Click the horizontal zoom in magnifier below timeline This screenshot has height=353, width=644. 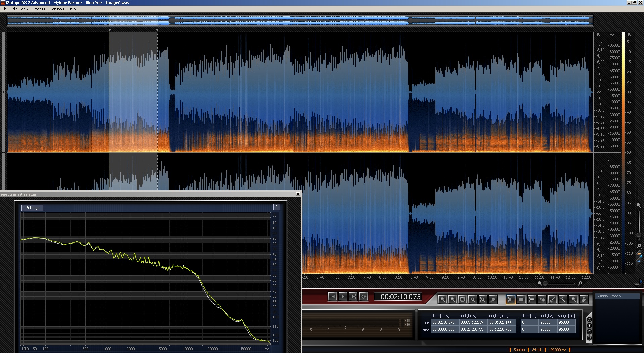pyautogui.click(x=580, y=283)
